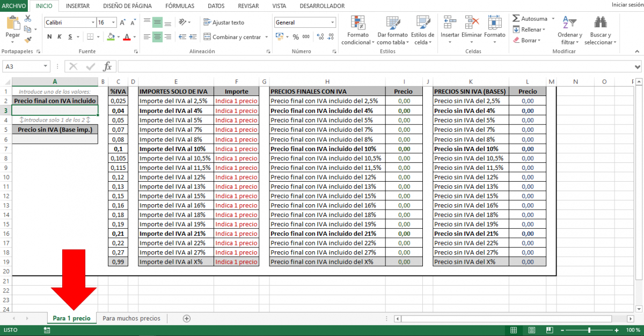Adjust the zoom slider in status bar
Viewport: 644px width, 336px height.
pyautogui.click(x=589, y=330)
